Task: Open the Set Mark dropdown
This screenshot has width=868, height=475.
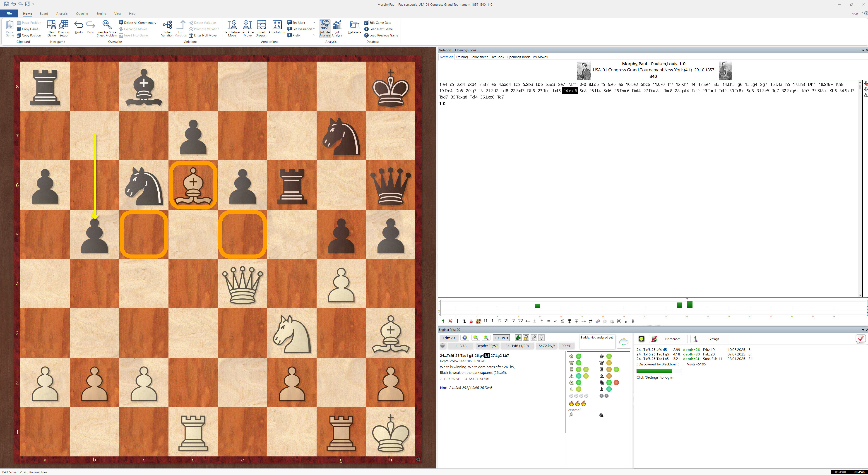Action: tap(314, 23)
